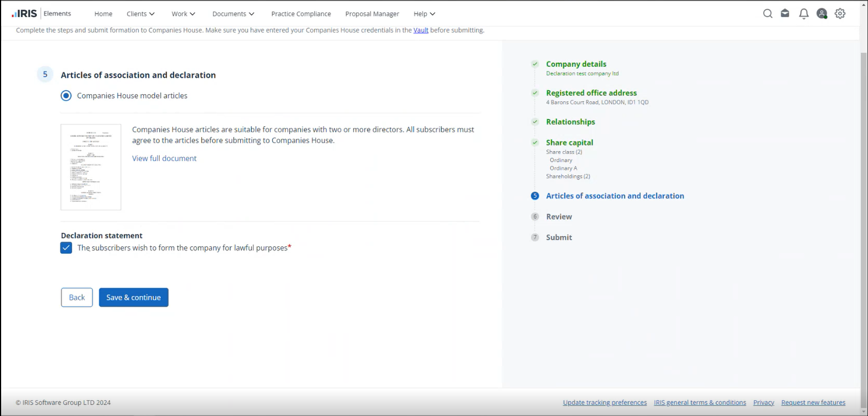The width and height of the screenshot is (868, 416).
Task: Open the settings gear icon
Action: point(840,14)
